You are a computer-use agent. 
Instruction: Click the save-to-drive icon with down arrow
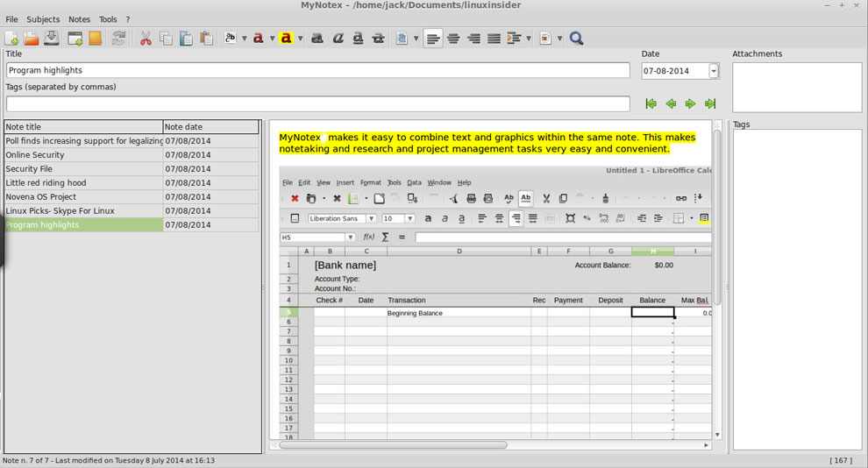click(x=52, y=39)
